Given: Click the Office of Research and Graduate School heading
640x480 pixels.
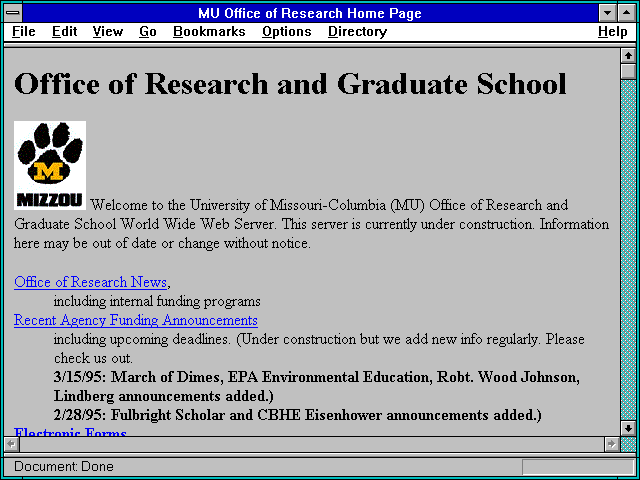Looking at the screenshot, I should pyautogui.click(x=290, y=84).
